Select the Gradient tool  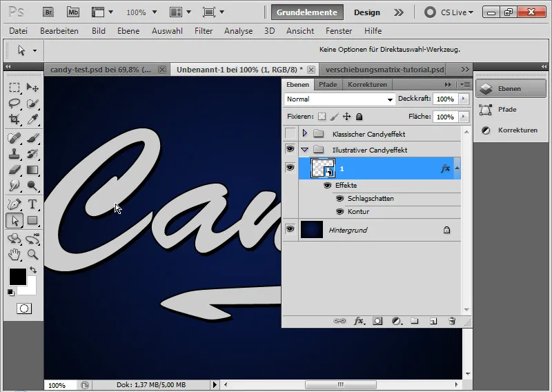pos(32,170)
